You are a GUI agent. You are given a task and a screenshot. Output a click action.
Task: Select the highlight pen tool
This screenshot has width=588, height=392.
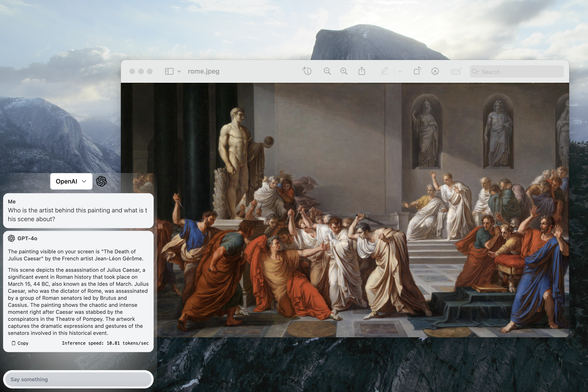click(x=384, y=71)
